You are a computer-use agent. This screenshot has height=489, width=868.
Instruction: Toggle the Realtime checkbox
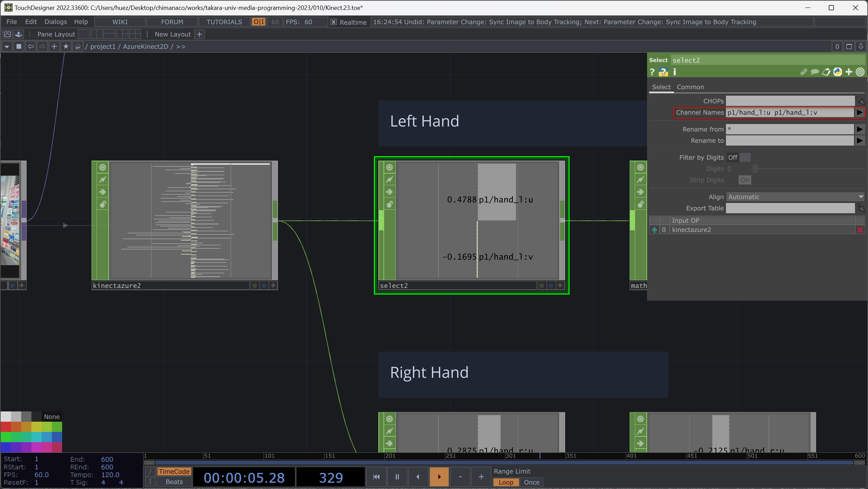[x=334, y=22]
